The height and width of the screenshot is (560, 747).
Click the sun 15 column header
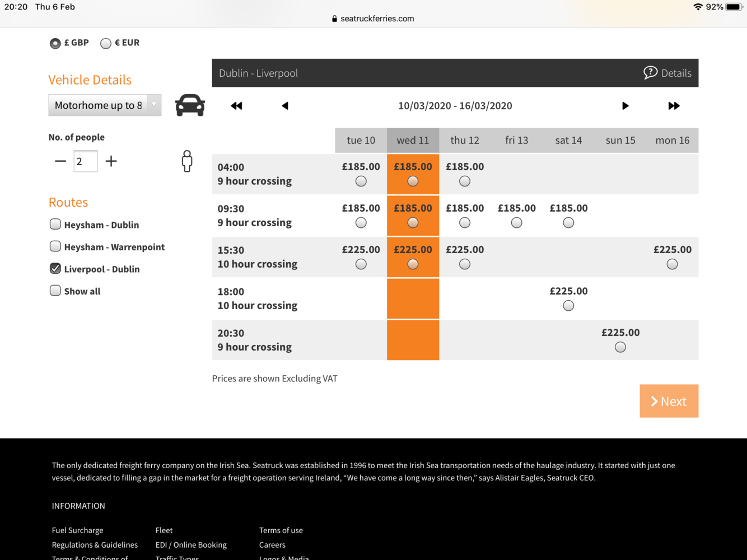[620, 141]
